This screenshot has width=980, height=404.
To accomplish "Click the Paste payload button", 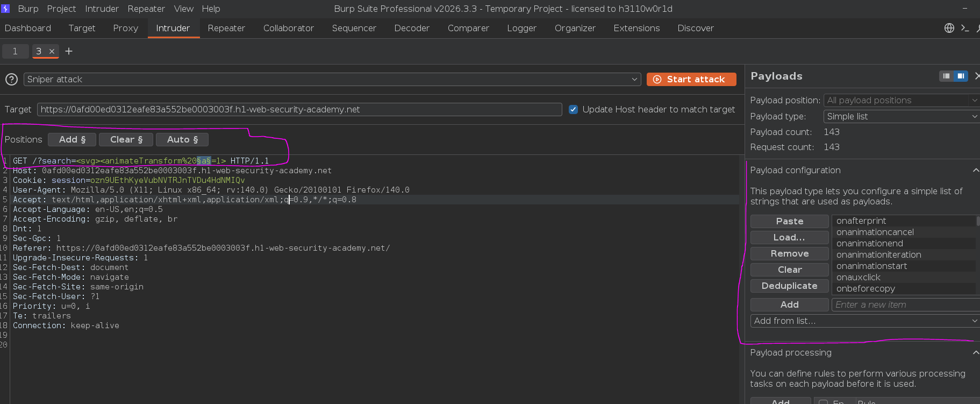I will (789, 221).
